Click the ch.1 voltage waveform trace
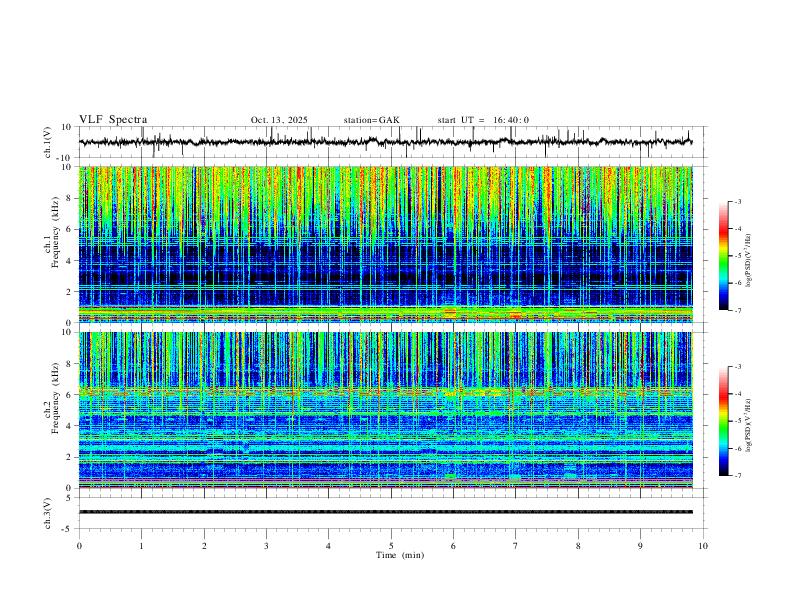Screen dimensions: 792x612 click(385, 142)
